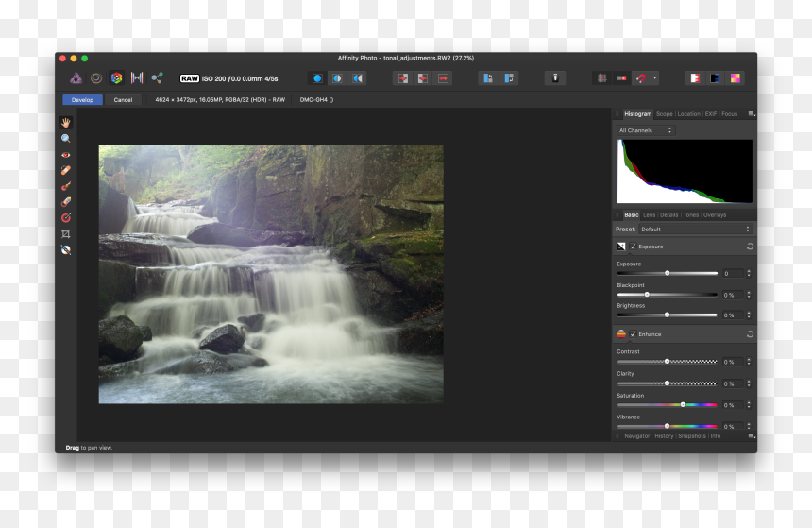Choose first blue split view icon

[488, 78]
